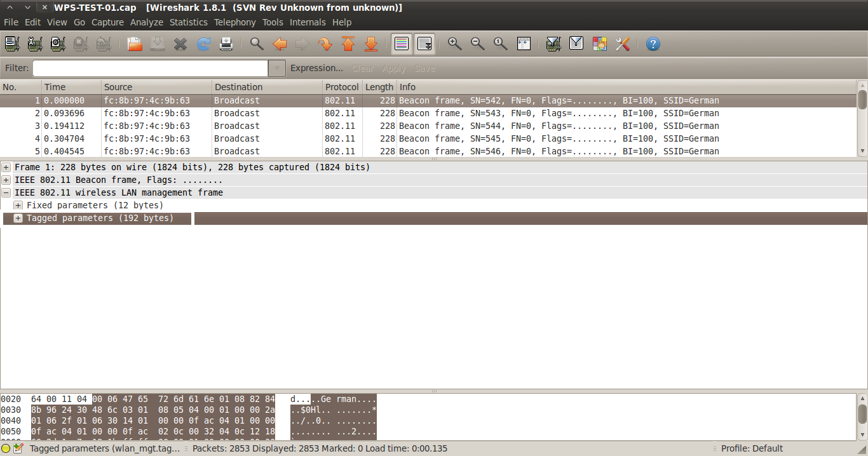Click packet list scroll down arrow
This screenshot has width=868, height=456.
coord(862,151)
